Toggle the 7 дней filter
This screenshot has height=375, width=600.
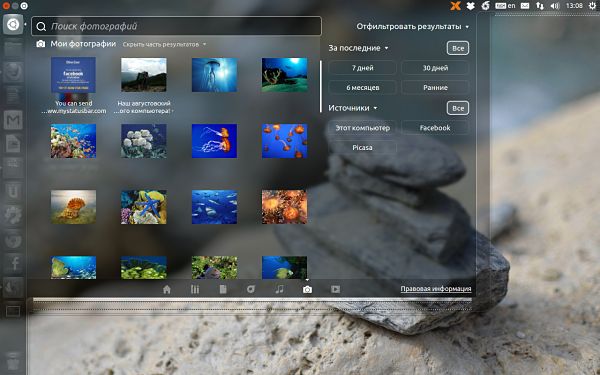(x=362, y=68)
